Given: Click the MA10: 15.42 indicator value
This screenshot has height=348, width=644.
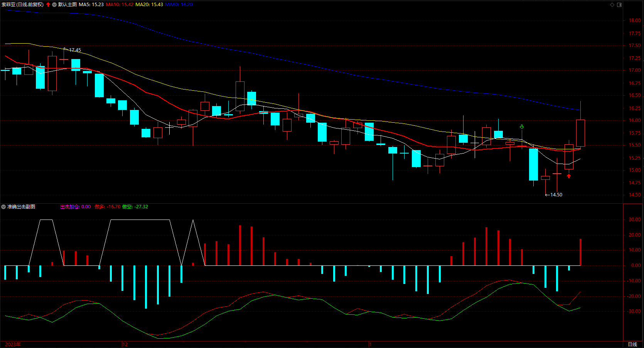Looking at the screenshot, I should pyautogui.click(x=120, y=5).
